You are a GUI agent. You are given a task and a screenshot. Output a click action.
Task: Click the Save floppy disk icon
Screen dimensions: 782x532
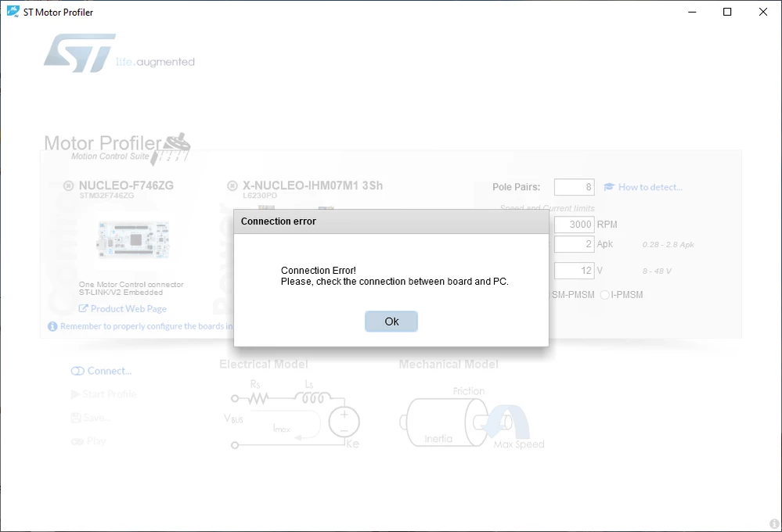point(76,418)
